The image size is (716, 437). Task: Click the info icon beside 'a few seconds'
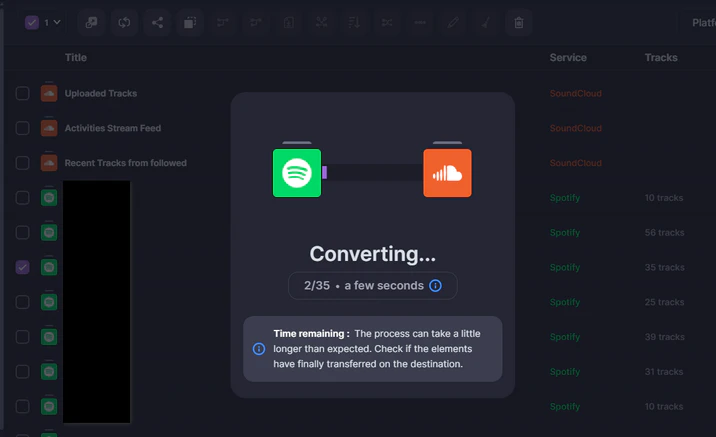tap(435, 286)
